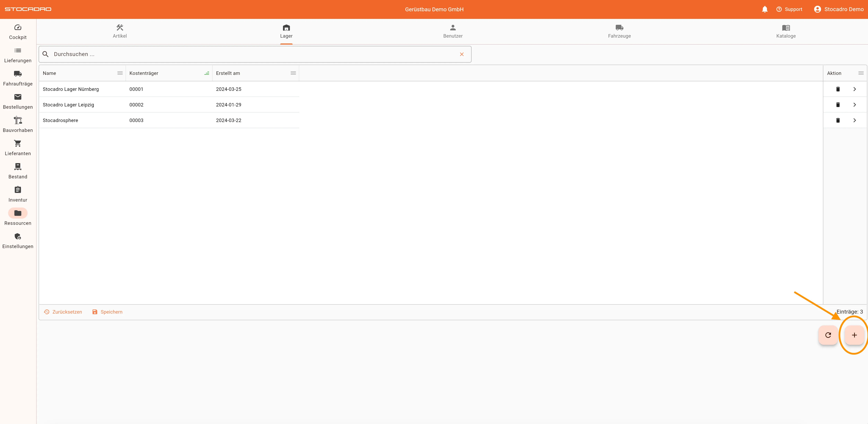Go to Bauvorhaben in the sidebar
Image resolution: width=868 pixels, height=424 pixels.
pyautogui.click(x=18, y=124)
